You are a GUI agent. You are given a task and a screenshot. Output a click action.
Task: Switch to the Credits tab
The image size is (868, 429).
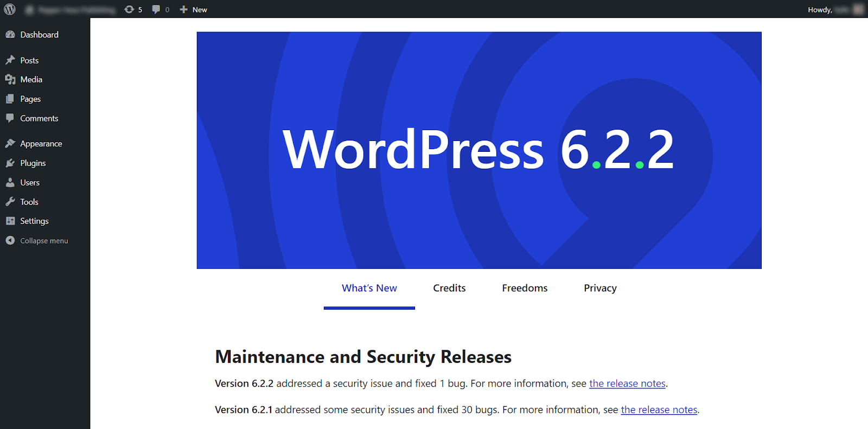click(x=449, y=288)
